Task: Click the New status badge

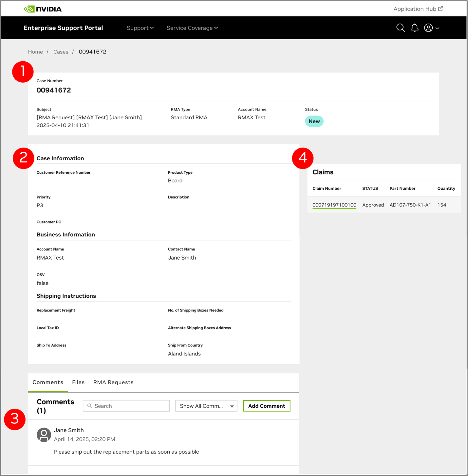Action: 314,121
